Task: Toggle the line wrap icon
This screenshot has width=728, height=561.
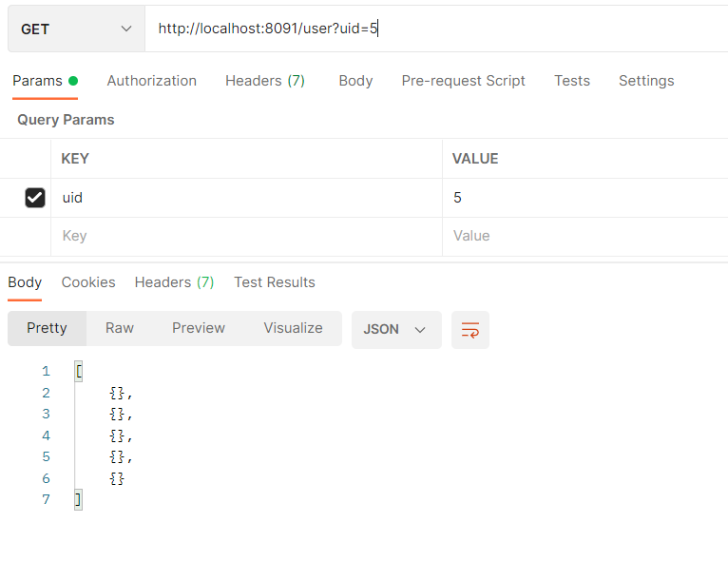Action: tap(470, 330)
